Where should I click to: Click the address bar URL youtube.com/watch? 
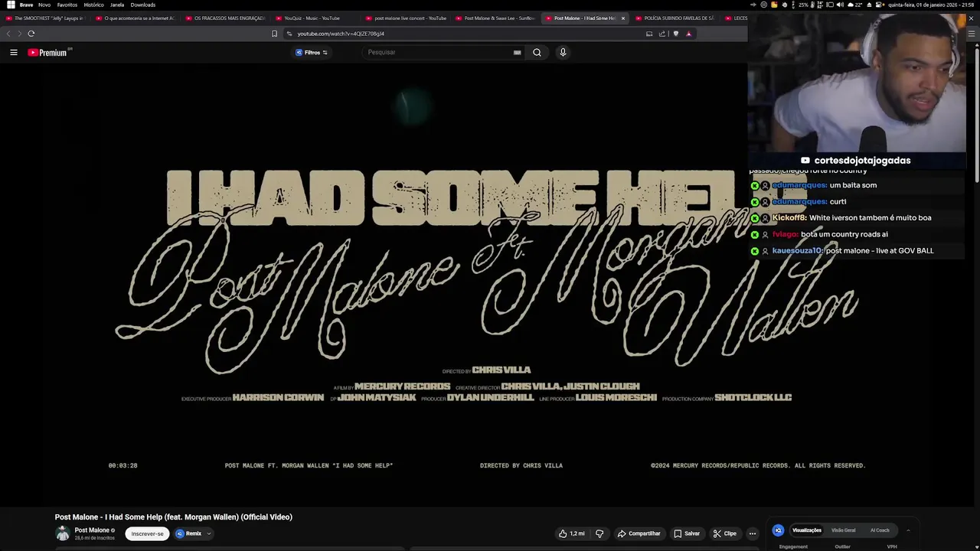tap(341, 34)
